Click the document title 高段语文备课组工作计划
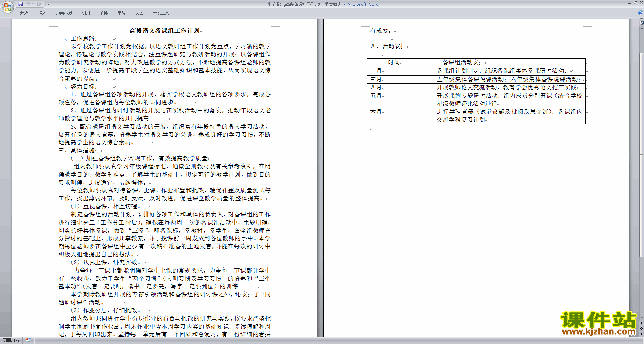The height and width of the screenshot is (344, 644). tap(164, 31)
